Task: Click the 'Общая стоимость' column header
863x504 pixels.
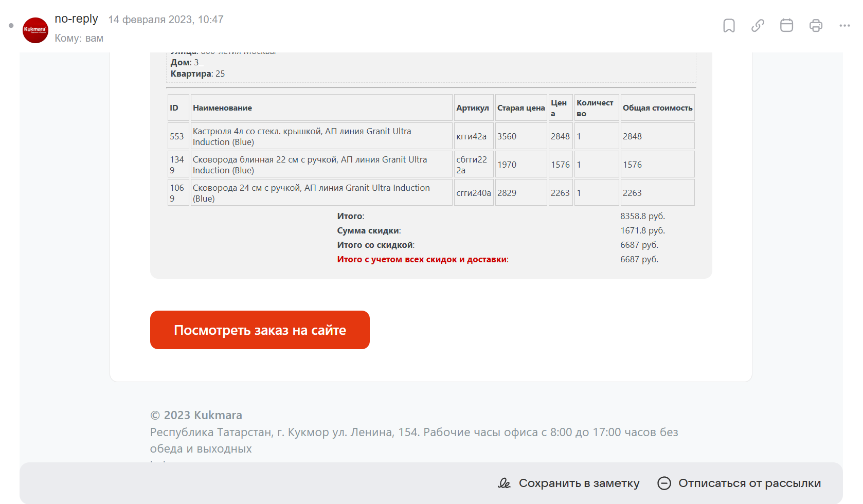Action: coord(657,108)
